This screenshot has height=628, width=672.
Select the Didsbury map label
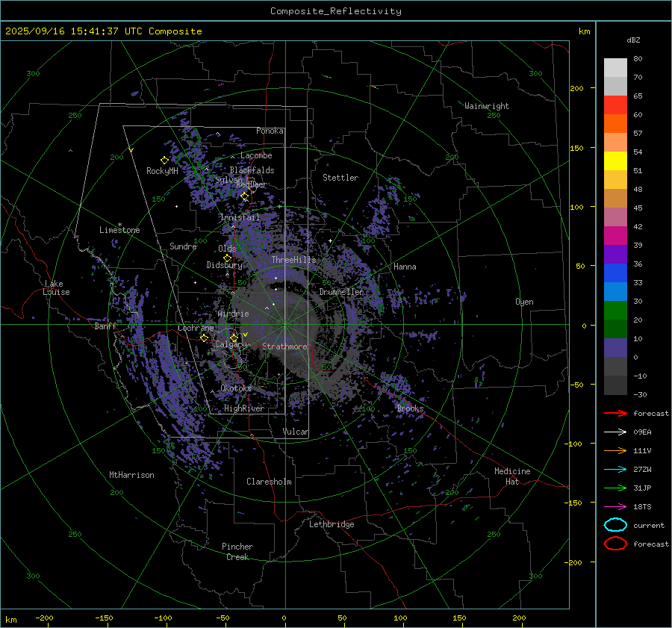224,265
